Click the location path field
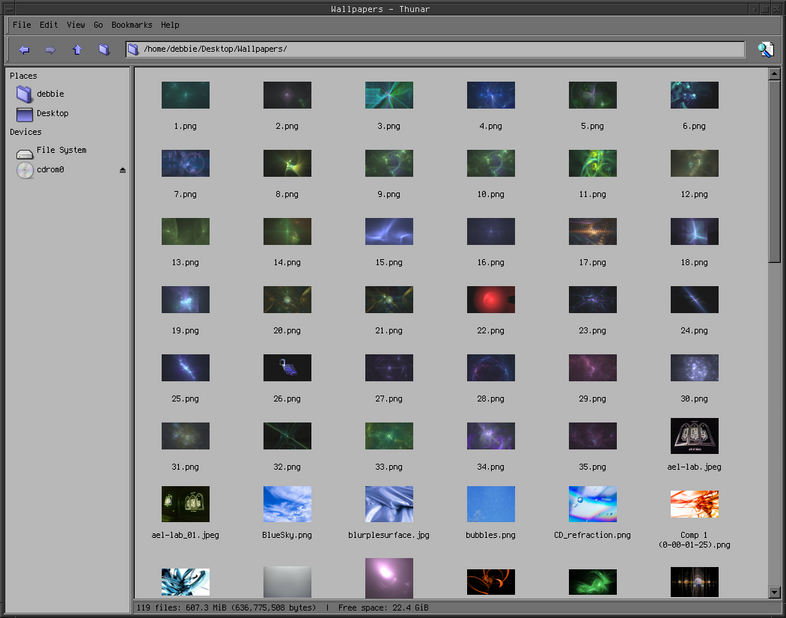The height and width of the screenshot is (618, 786). (x=435, y=49)
